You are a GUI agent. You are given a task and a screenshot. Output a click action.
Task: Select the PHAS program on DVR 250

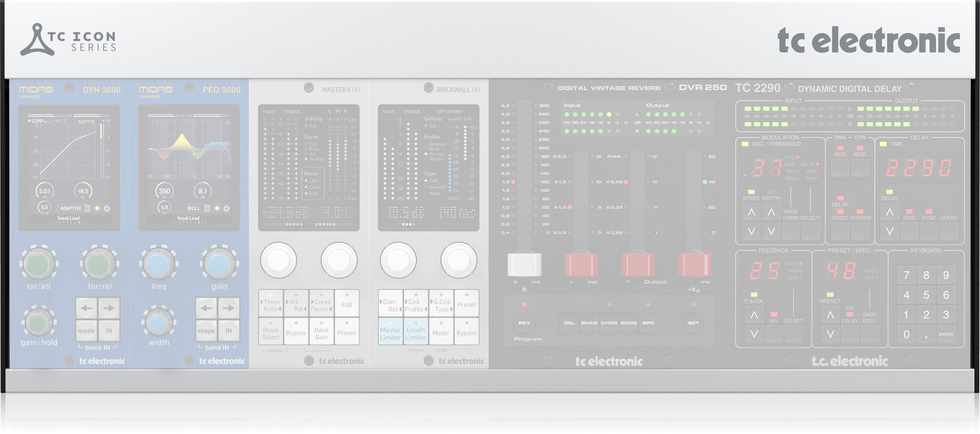pos(589,323)
